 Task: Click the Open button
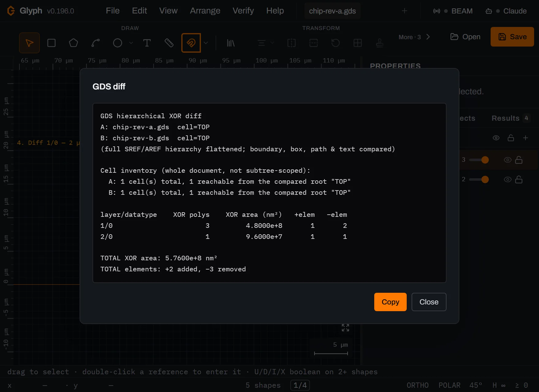(465, 37)
